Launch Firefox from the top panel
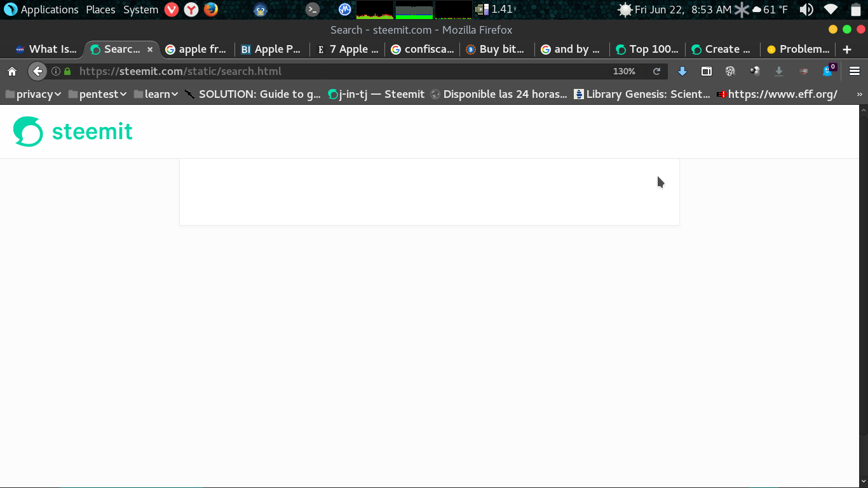 click(x=211, y=10)
